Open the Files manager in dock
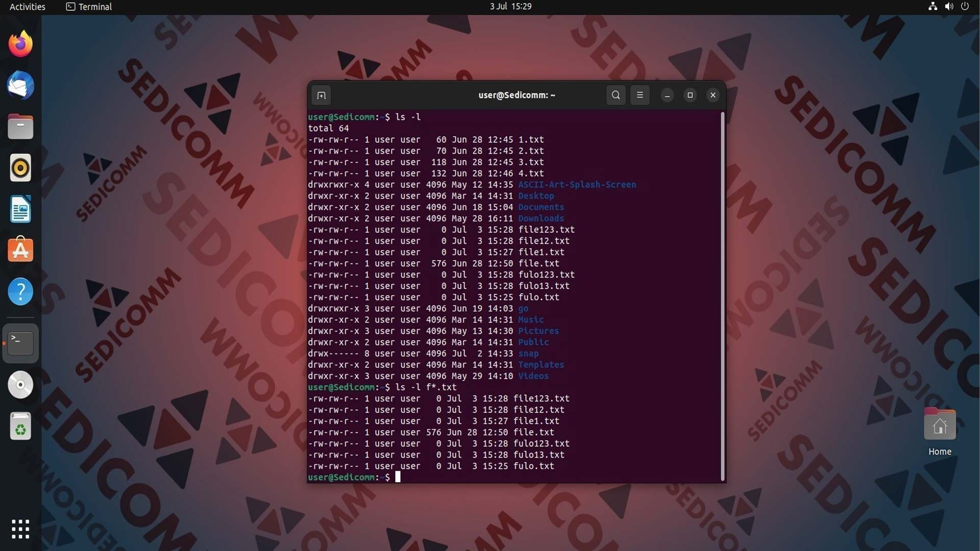This screenshot has height=551, width=980. tap(20, 127)
